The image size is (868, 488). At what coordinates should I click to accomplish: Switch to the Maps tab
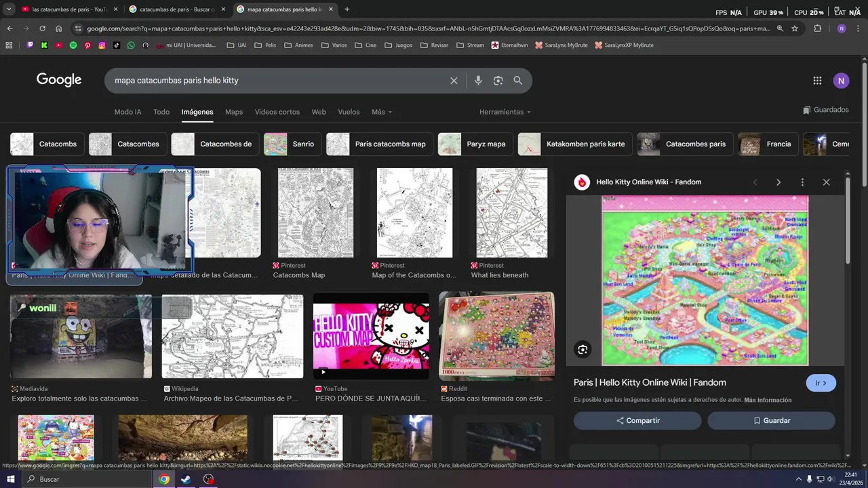click(x=234, y=112)
